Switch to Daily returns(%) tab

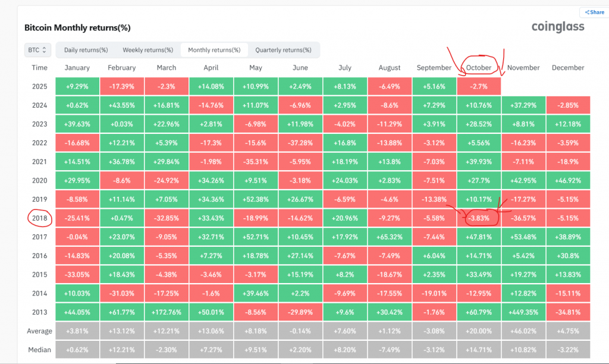click(86, 50)
